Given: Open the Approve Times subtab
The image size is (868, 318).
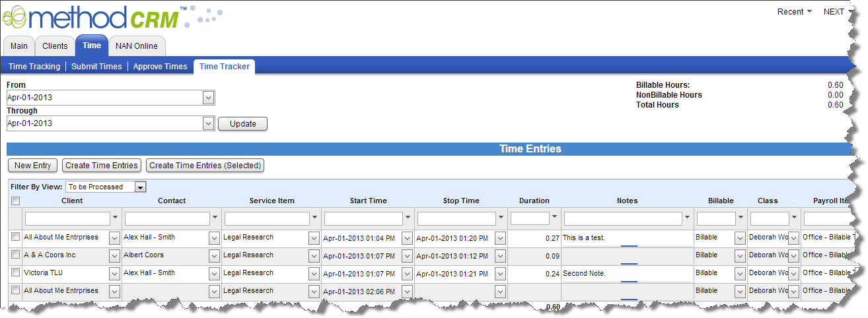Looking at the screenshot, I should coord(160,67).
